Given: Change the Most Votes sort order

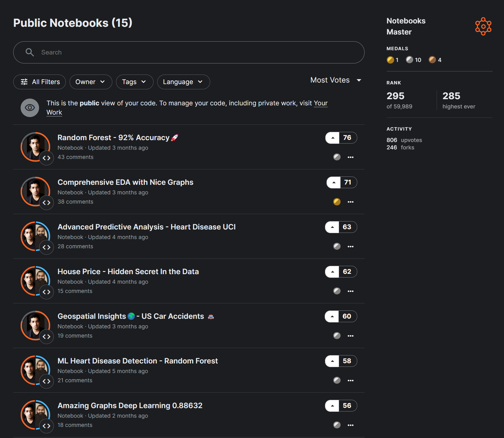Looking at the screenshot, I should pyautogui.click(x=335, y=80).
